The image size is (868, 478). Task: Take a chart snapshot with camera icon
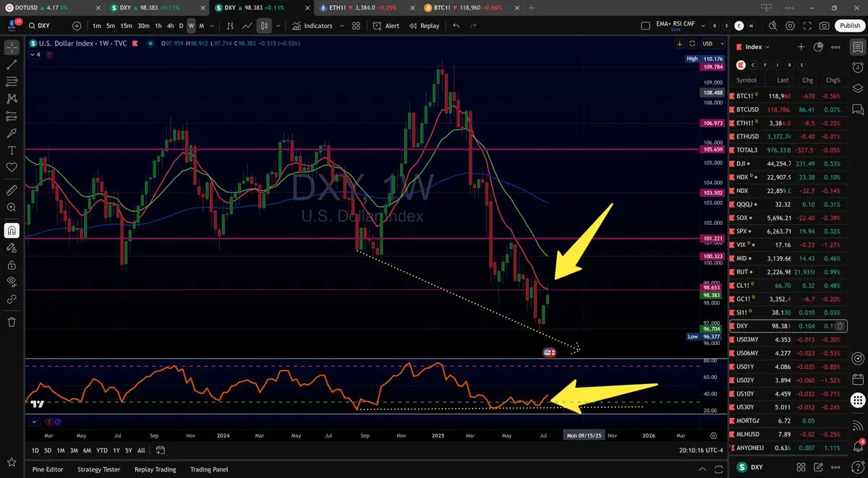coord(825,25)
